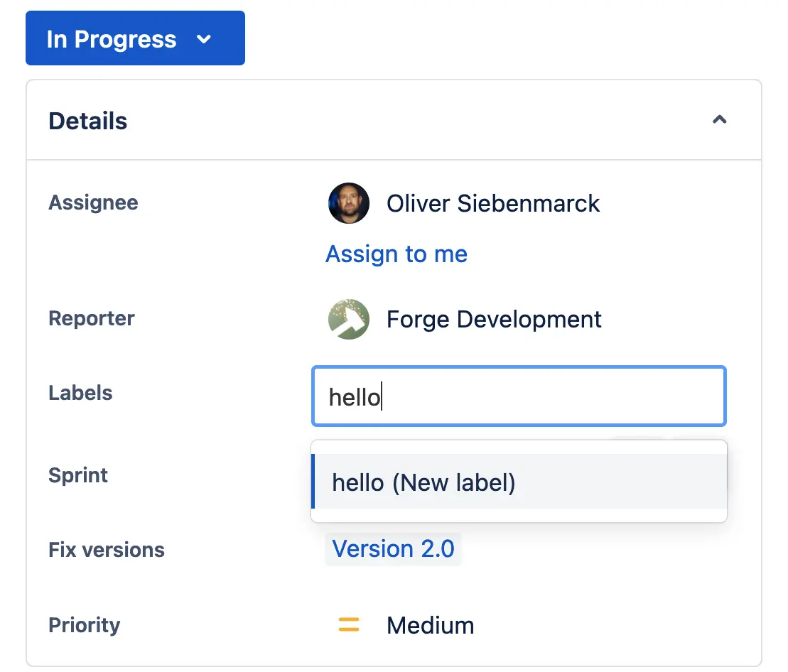Screen dimensions: 788x672
Task: Open Version 2.0 fix version
Action: tap(393, 548)
